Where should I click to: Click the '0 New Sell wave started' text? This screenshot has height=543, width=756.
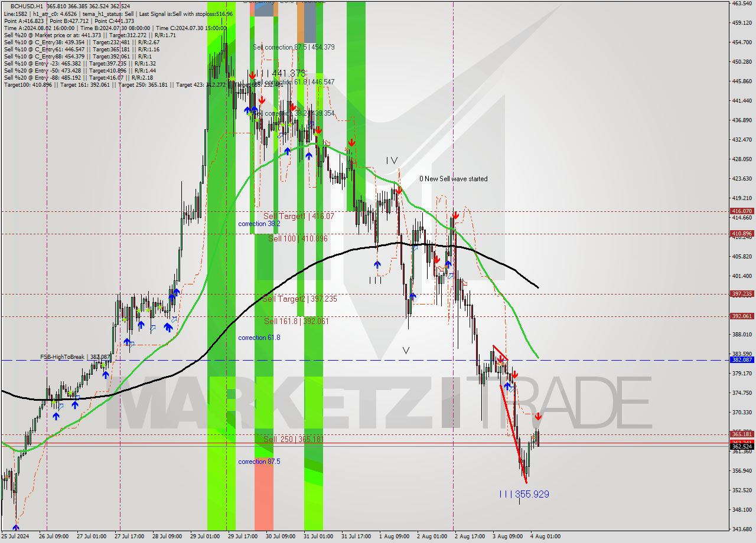pos(454,179)
